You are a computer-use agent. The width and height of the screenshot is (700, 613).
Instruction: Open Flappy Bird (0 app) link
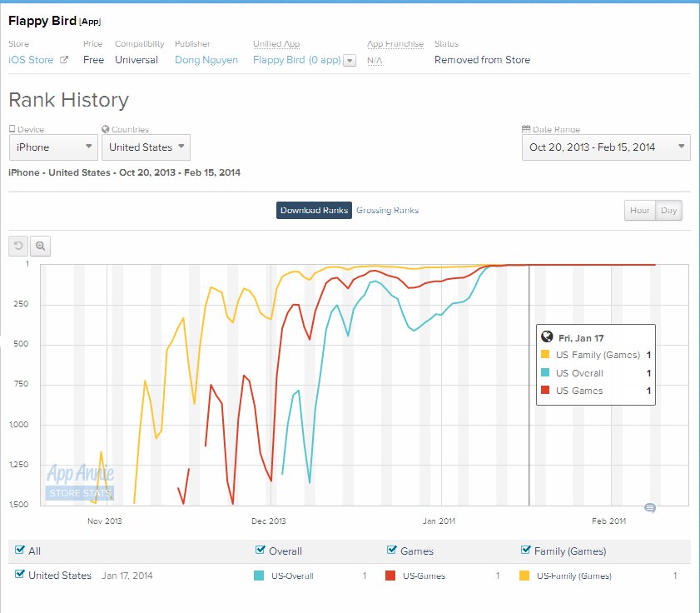(x=296, y=60)
